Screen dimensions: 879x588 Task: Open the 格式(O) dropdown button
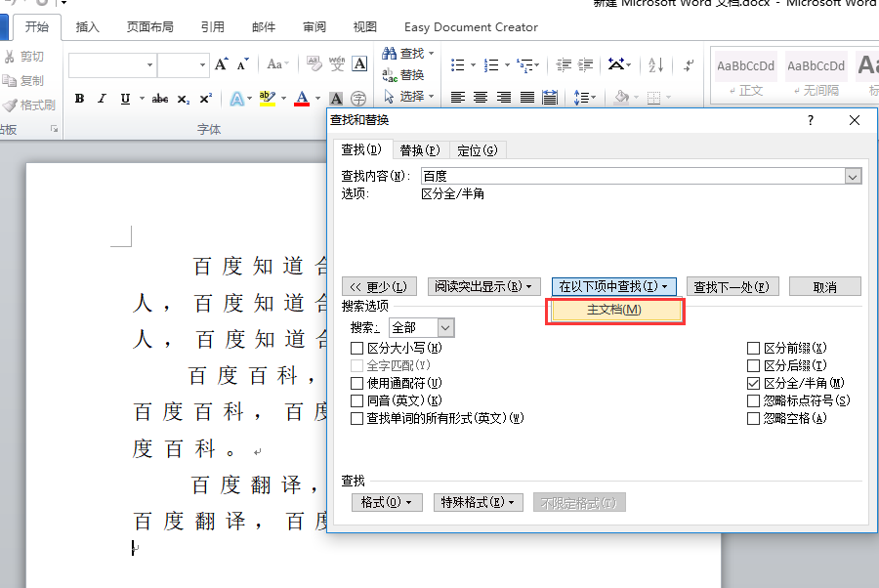(x=387, y=502)
